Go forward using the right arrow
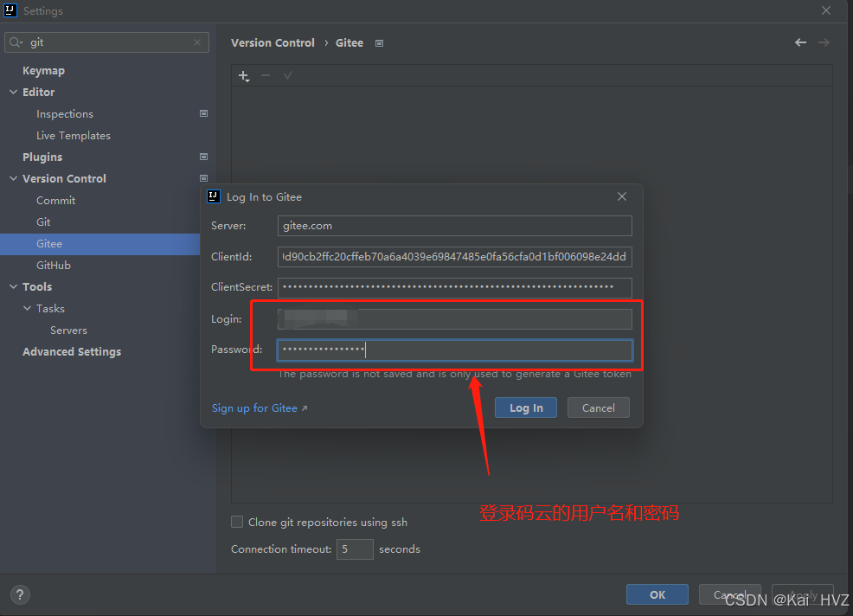This screenshot has width=853, height=616. (x=824, y=42)
